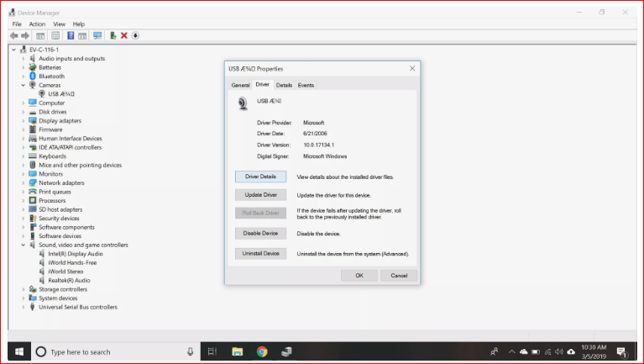The image size is (644, 364).
Task: Expand the Disk drives node
Action: point(24,112)
